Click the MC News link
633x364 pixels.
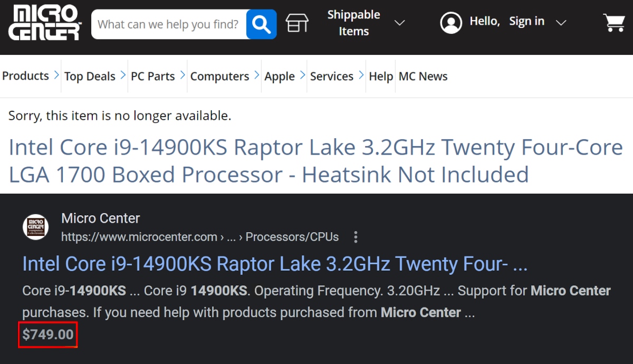[x=423, y=76]
